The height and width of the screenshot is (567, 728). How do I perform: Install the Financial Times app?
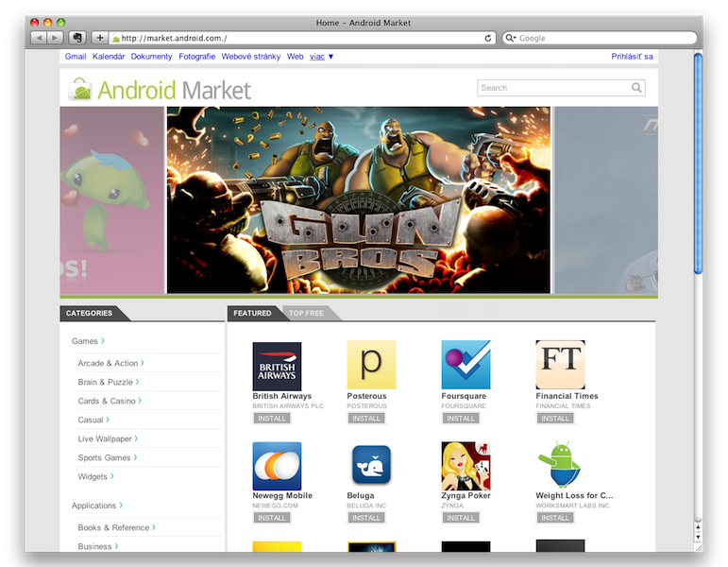(x=555, y=419)
